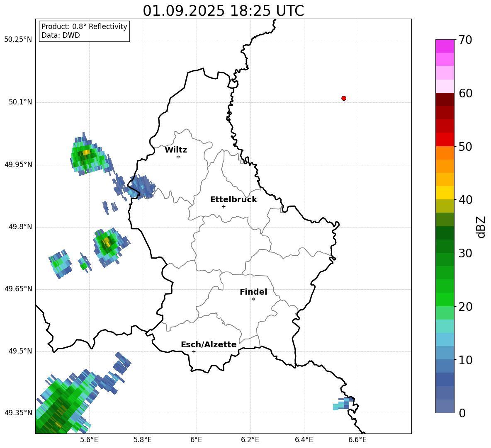This screenshot has width=491, height=448.
Task: Click the 'Data: DWD' label
Action: pyautogui.click(x=61, y=35)
